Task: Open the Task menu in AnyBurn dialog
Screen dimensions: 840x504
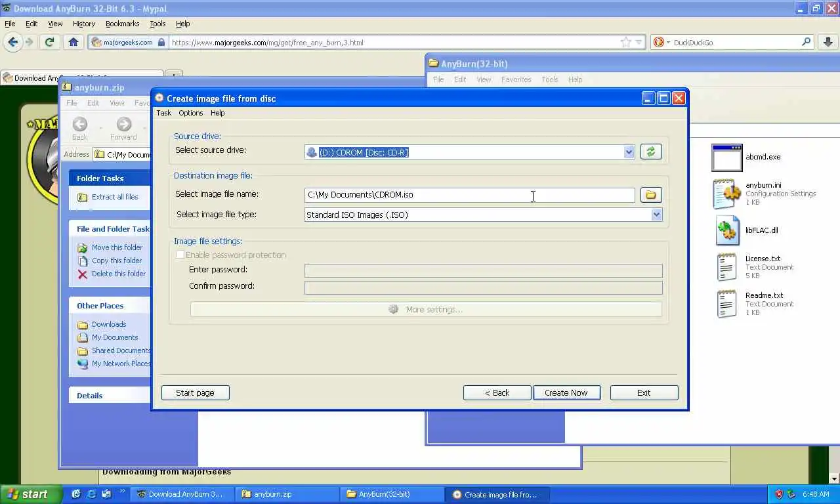Action: (163, 113)
